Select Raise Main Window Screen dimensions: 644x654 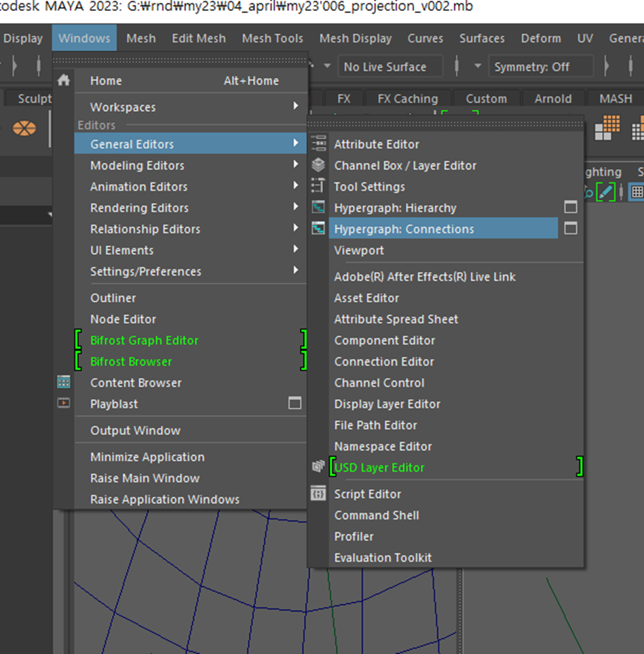(x=190, y=478)
